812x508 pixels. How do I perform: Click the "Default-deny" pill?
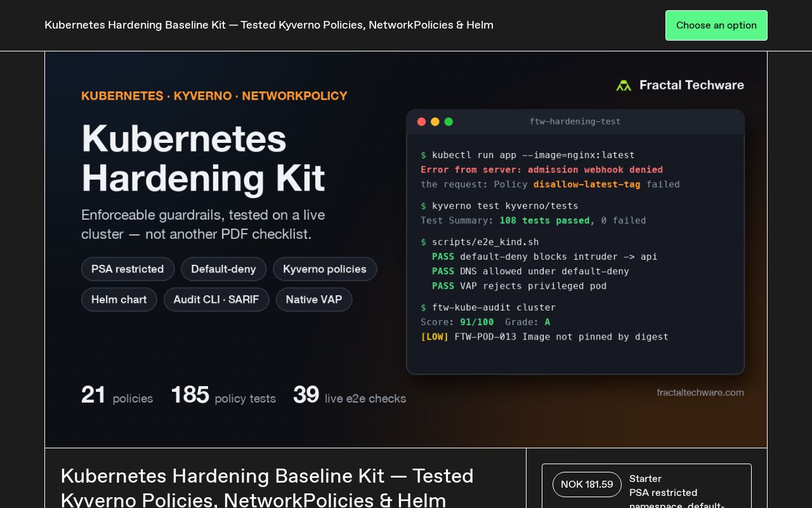pos(223,269)
